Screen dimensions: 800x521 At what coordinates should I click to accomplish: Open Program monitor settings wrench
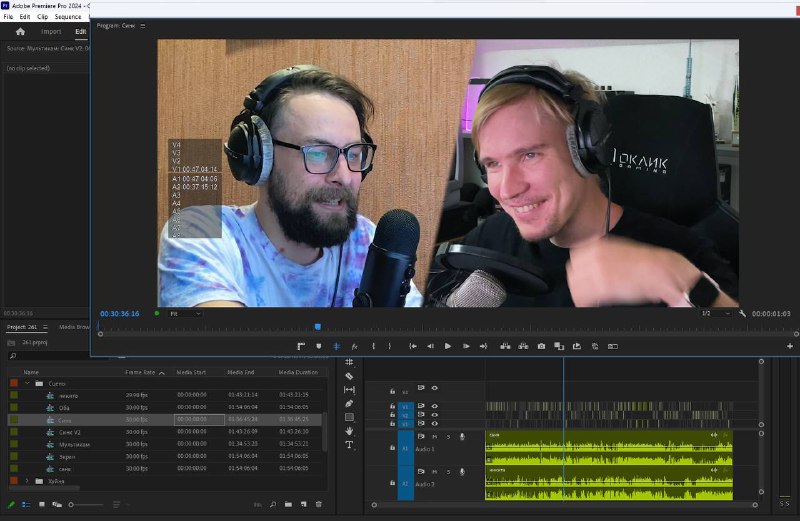[x=742, y=313]
